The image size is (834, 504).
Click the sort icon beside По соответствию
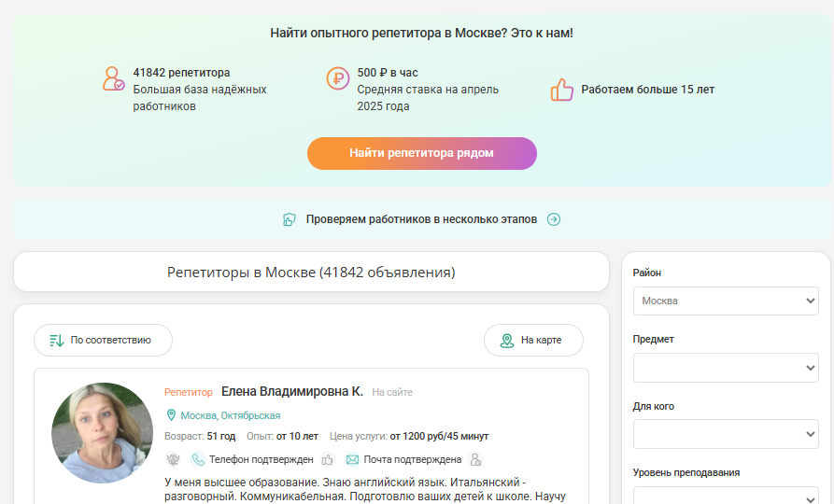56,341
